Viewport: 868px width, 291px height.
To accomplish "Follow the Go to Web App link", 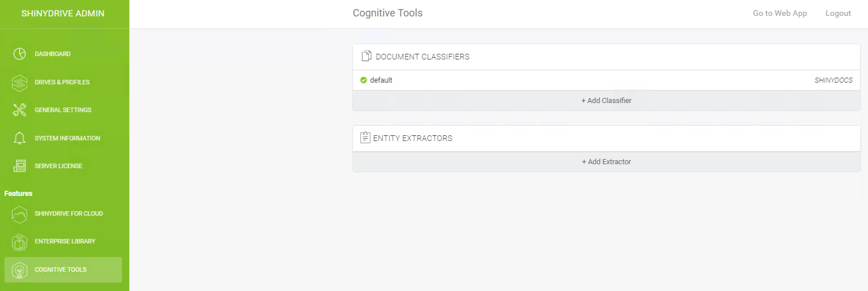I will 780,14.
